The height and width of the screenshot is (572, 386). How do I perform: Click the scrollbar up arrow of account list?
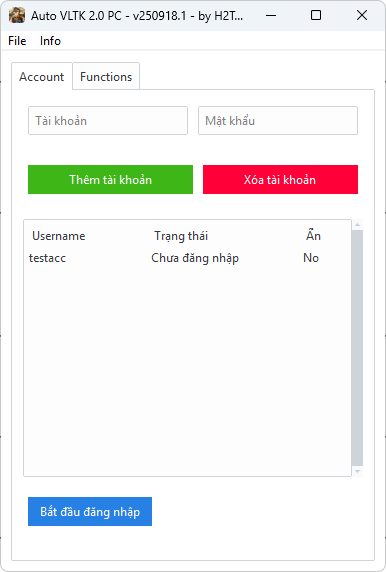(x=358, y=225)
